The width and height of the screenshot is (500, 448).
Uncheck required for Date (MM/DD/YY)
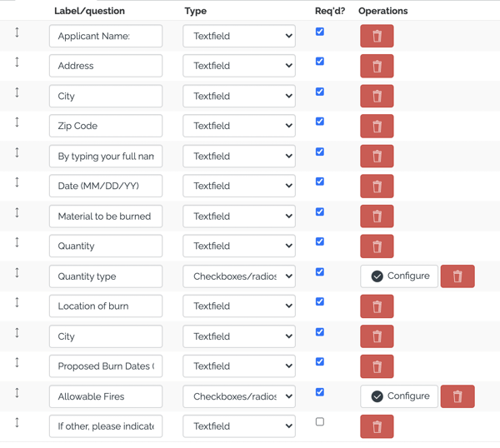coord(320,182)
